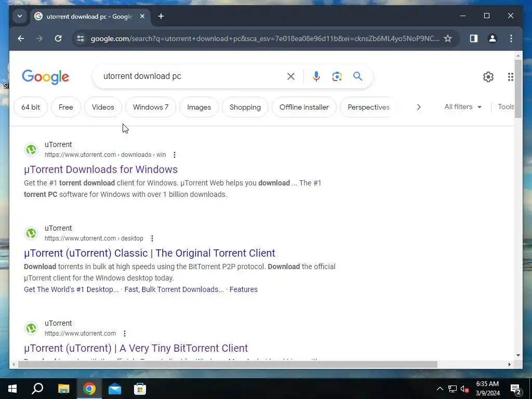Select the Perspectives filter chip

tap(368, 107)
